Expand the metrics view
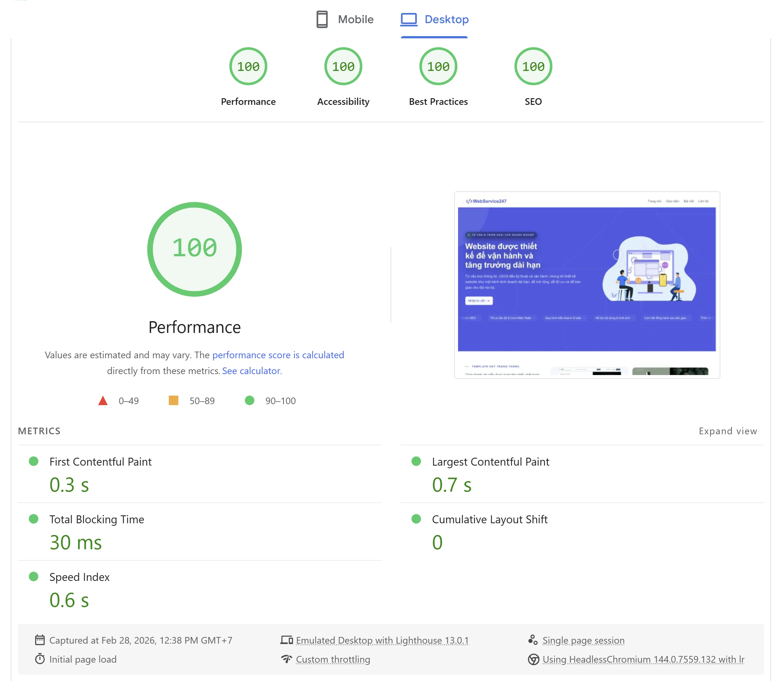This screenshot has height=681, width=784. pos(727,431)
